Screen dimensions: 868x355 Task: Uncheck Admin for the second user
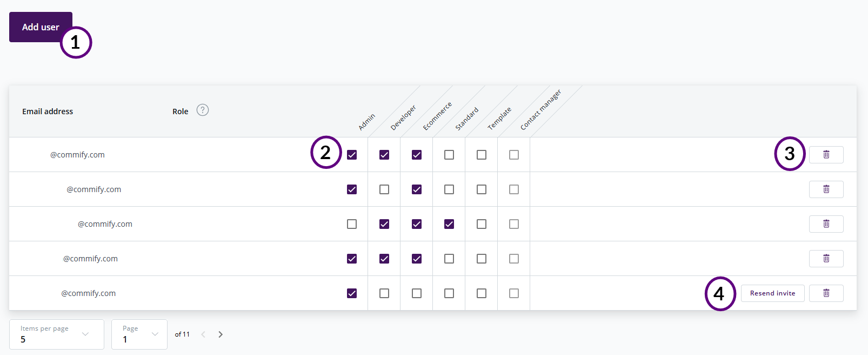(x=351, y=189)
